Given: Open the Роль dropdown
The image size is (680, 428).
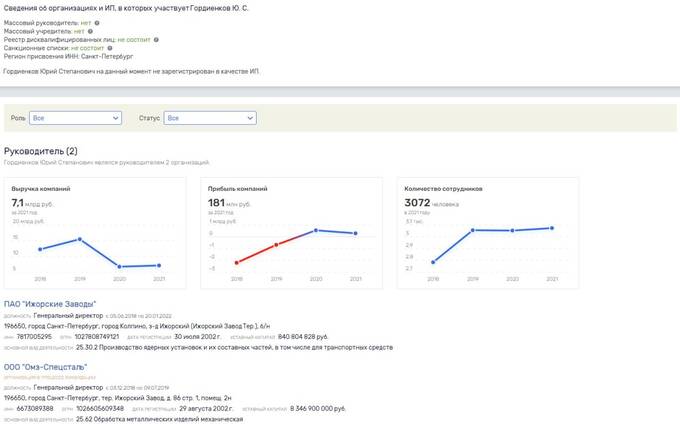Looking at the screenshot, I should [x=75, y=118].
